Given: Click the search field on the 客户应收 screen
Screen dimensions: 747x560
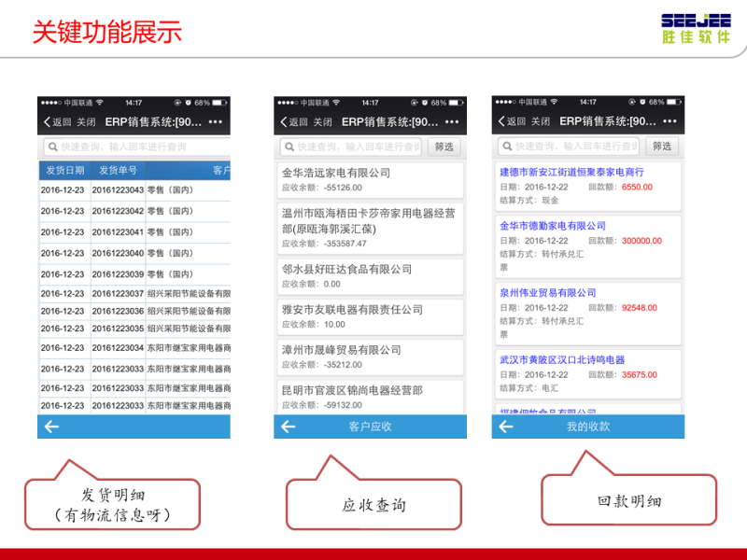Looking at the screenshot, I should pos(349,147).
